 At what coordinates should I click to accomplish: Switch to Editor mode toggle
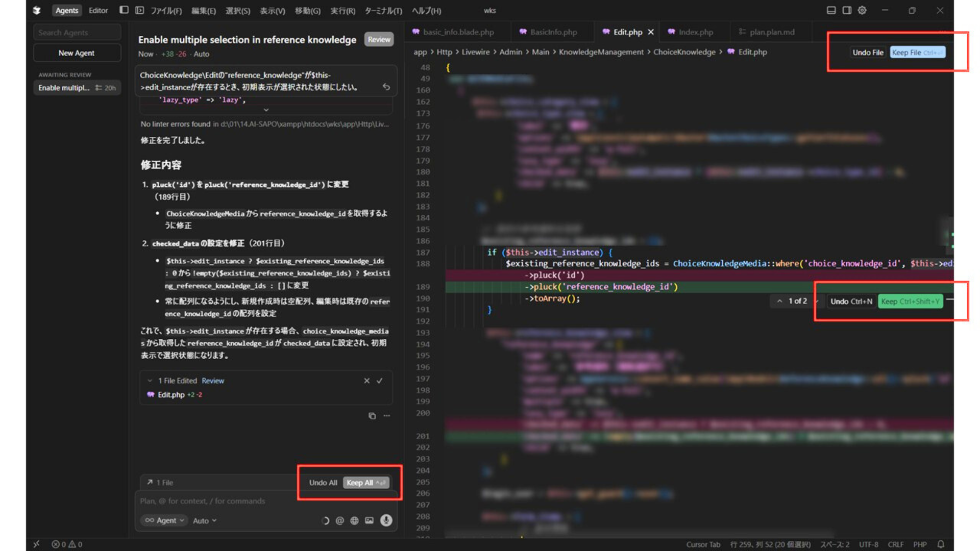click(x=98, y=10)
